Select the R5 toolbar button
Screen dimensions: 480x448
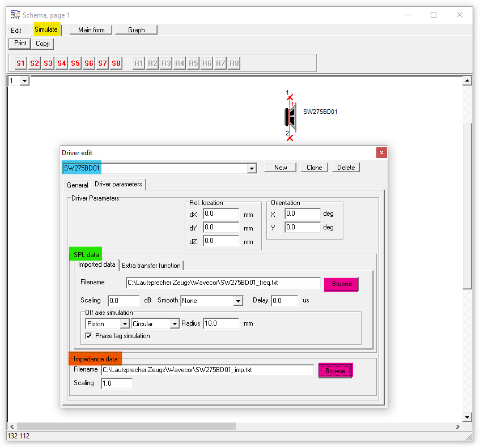click(193, 63)
